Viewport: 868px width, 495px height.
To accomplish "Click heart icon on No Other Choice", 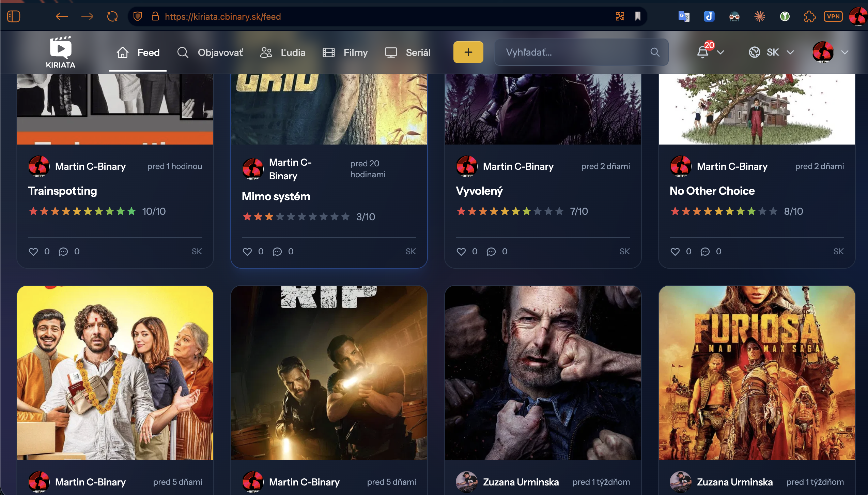I will pyautogui.click(x=675, y=252).
